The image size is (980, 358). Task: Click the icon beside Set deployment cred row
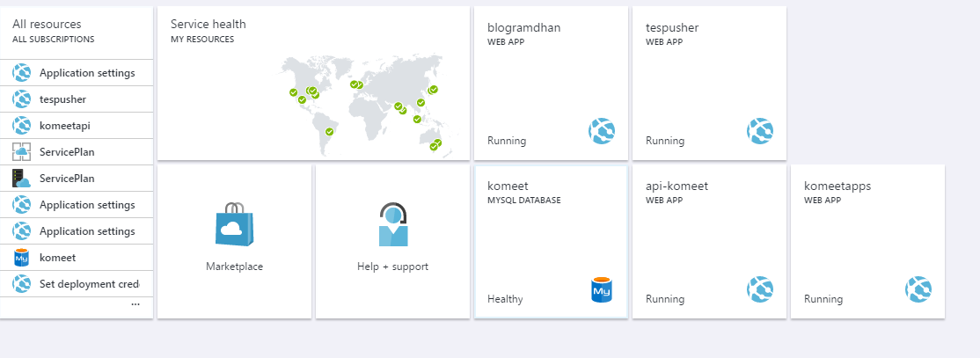(22, 283)
